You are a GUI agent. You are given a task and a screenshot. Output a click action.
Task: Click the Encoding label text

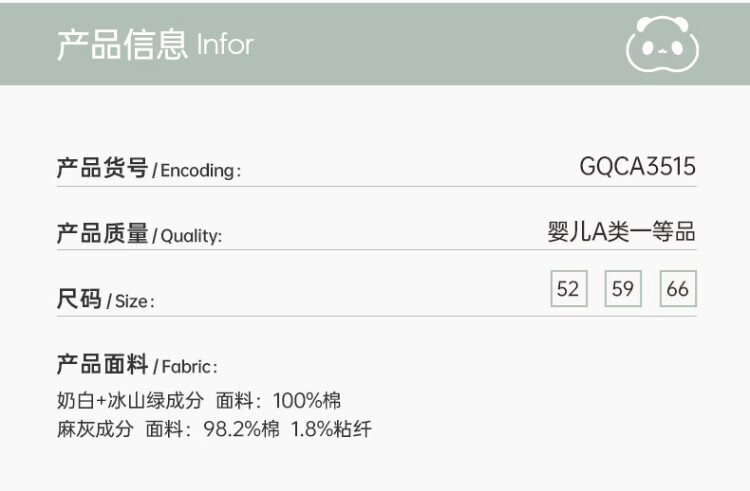tap(201, 171)
